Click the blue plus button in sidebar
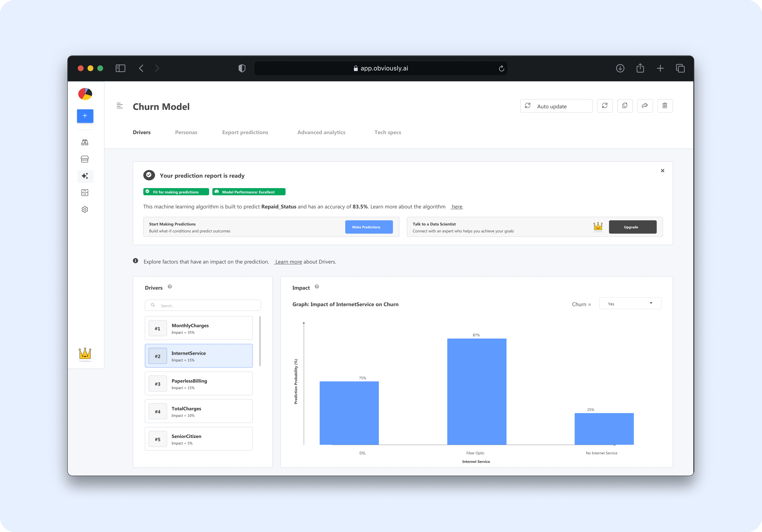 point(85,116)
